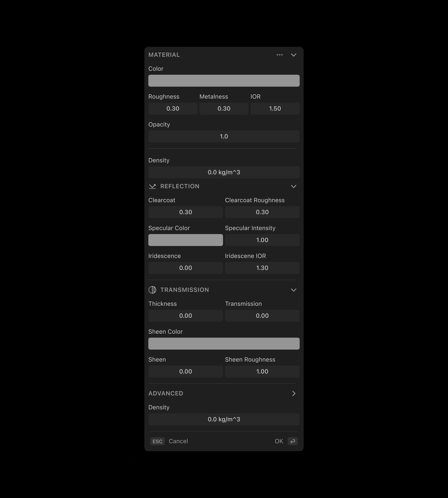Click the ADVANCED section heading

[166, 393]
